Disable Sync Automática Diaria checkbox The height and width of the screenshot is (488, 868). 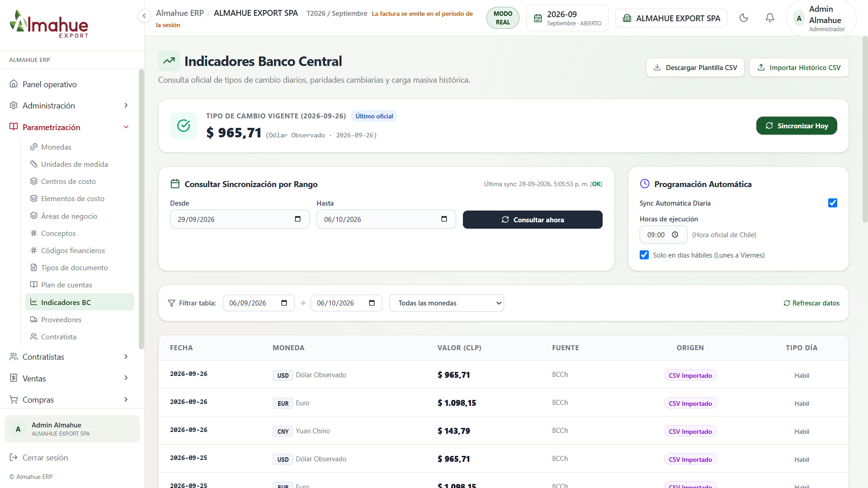(x=833, y=203)
